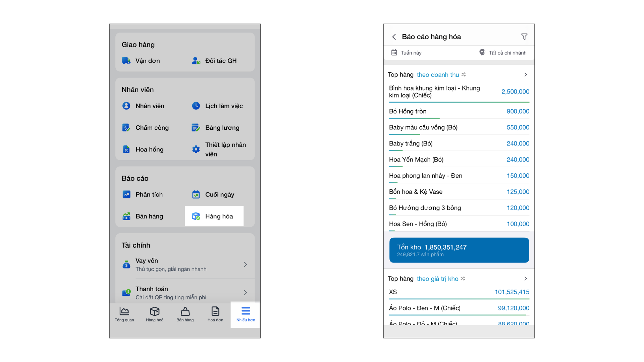Expand Vay vốn row chevron
The width and height of the screenshot is (644, 362).
pos(246,264)
